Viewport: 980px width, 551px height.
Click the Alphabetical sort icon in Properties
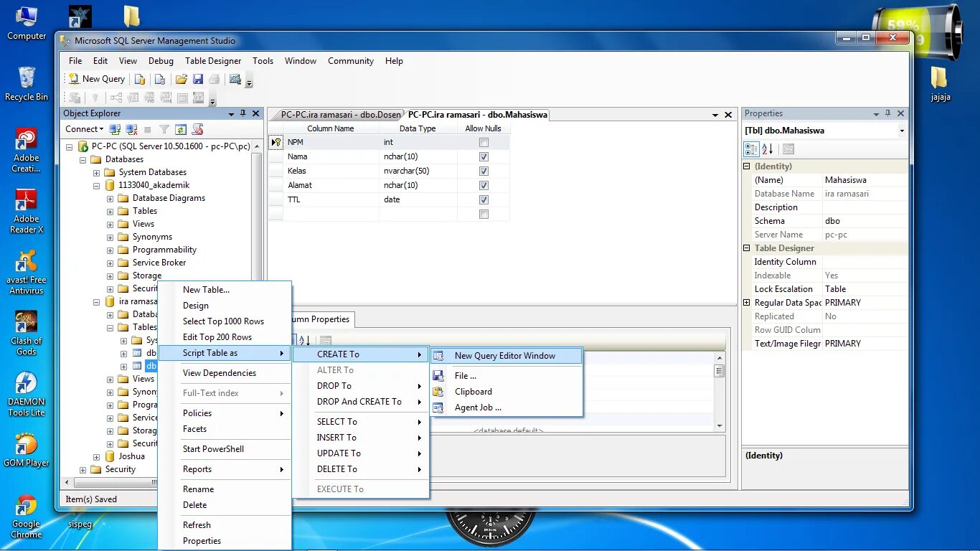coord(768,149)
